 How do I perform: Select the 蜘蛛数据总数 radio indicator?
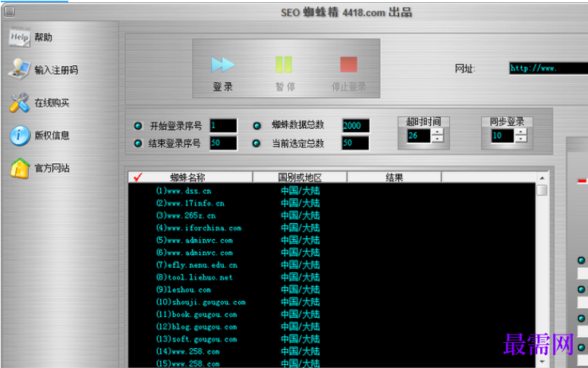(257, 126)
